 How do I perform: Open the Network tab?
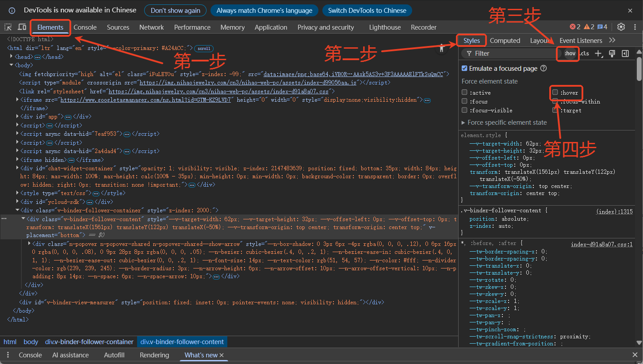point(152,27)
